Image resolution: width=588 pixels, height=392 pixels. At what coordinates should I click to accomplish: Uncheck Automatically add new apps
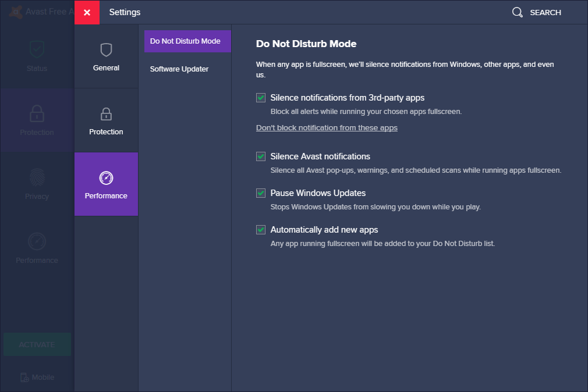pyautogui.click(x=261, y=230)
